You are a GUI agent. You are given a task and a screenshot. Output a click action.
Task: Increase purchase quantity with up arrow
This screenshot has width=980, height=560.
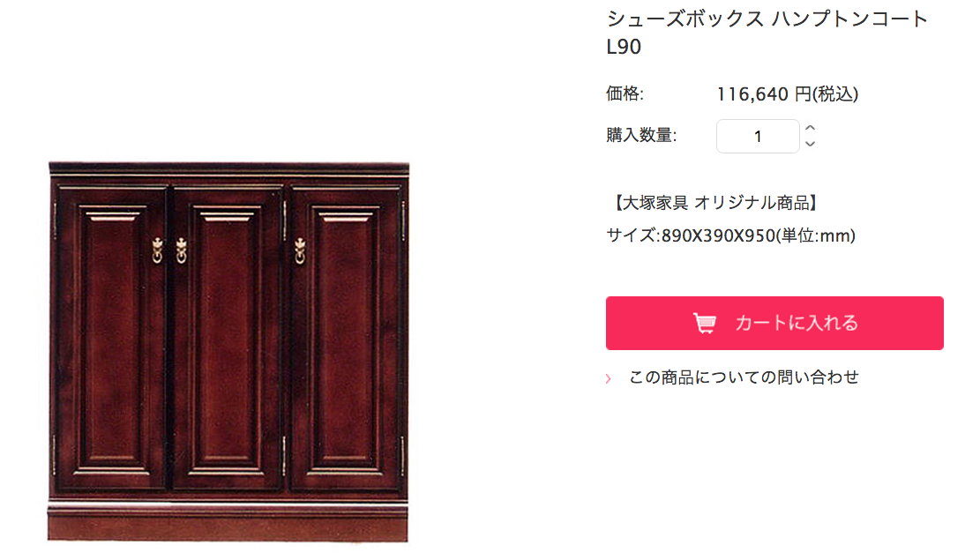[x=810, y=128]
